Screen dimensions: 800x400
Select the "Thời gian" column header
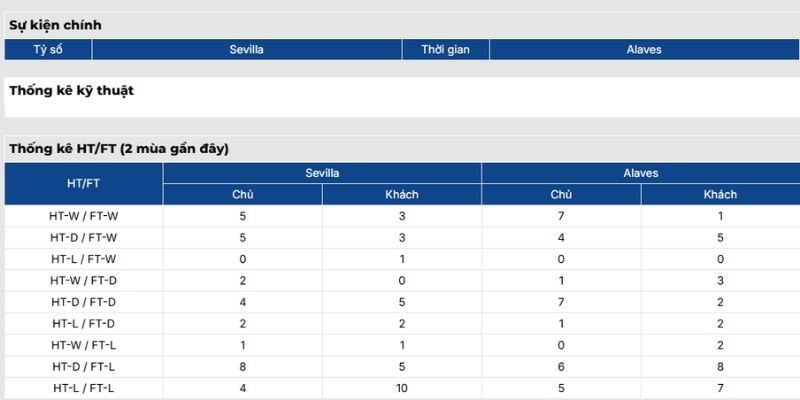click(446, 49)
